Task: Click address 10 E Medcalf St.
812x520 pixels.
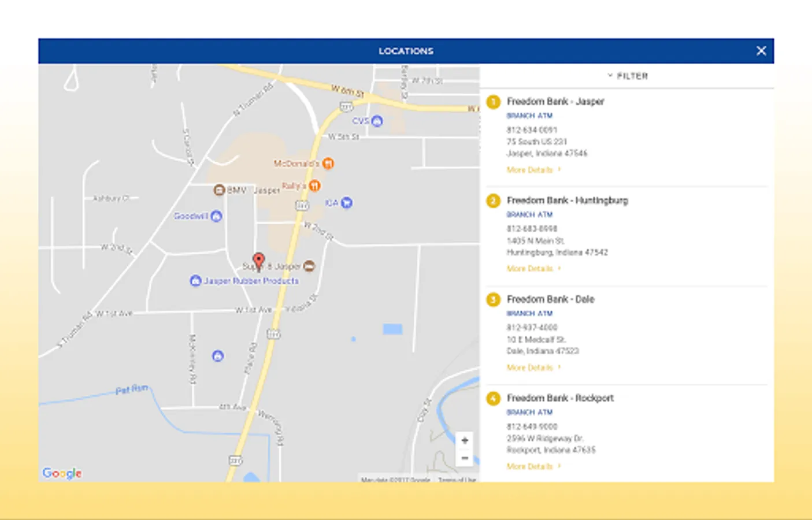Action: 536,339
